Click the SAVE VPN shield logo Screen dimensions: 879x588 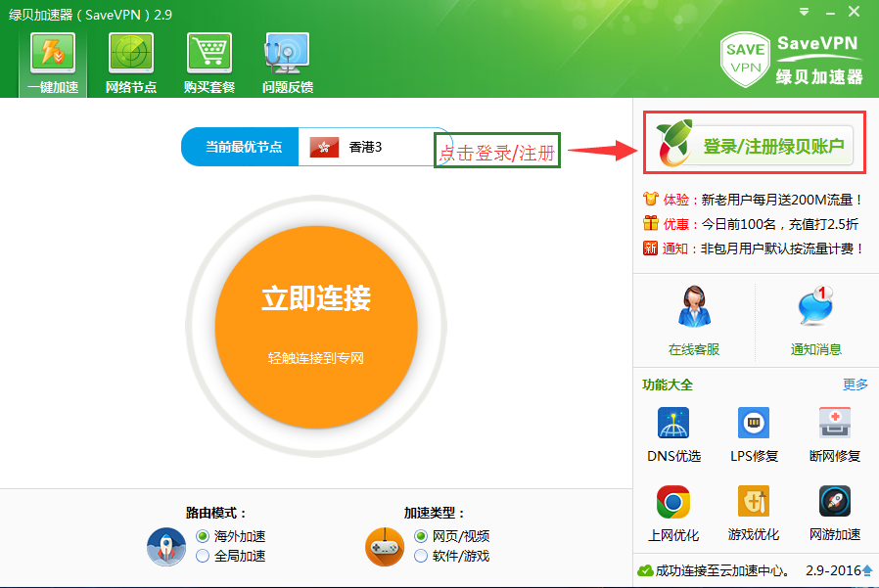(745, 60)
